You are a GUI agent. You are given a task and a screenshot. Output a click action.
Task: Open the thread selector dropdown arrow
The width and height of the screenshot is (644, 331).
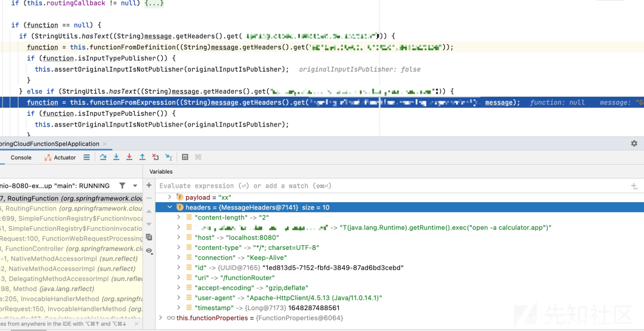[135, 185]
